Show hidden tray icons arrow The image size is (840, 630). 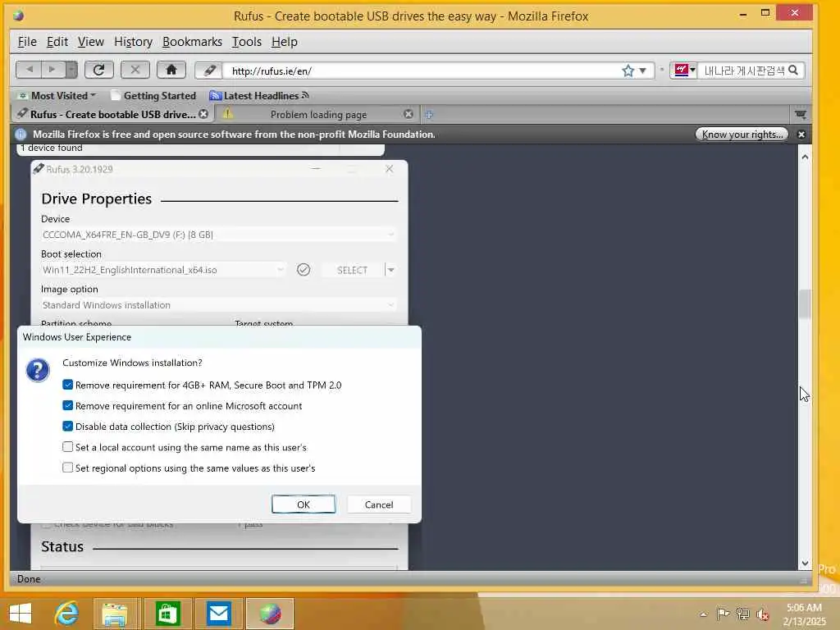(703, 614)
